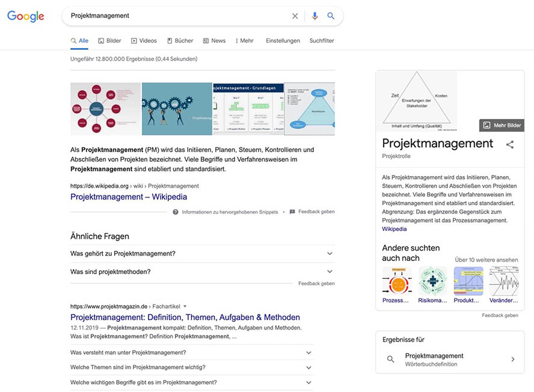Viewport: 534px width, 392px height.
Task: Click Feedback geben below knowledge panel
Action: [500, 316]
